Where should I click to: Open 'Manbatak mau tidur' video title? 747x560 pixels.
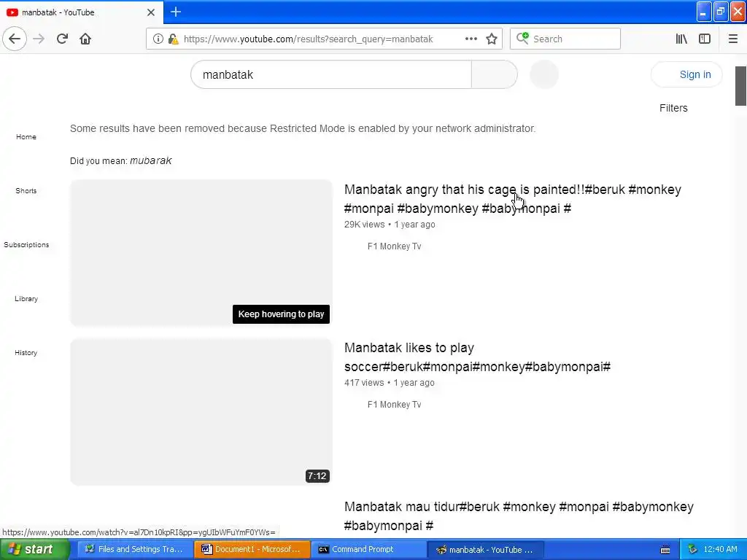tap(519, 516)
